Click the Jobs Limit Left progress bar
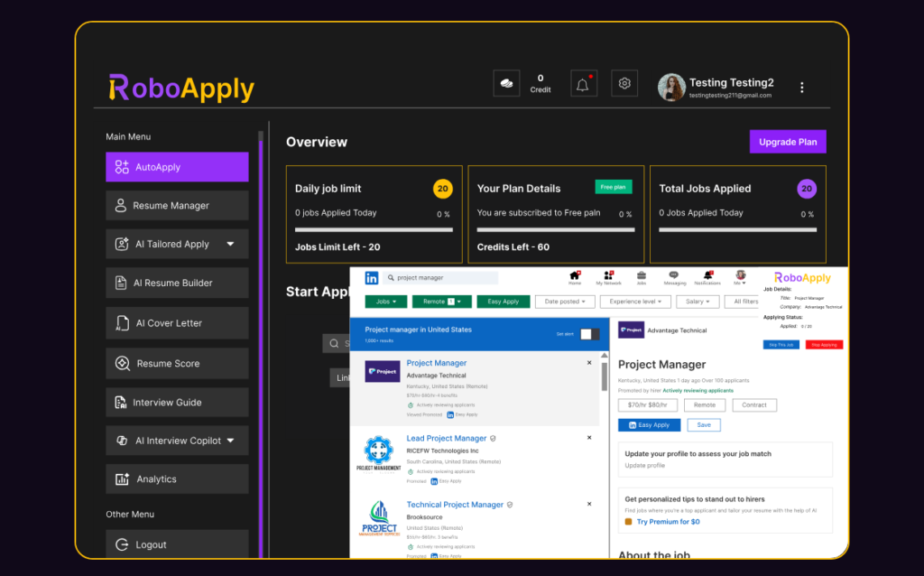Screen dimensions: 924x576 click(374, 229)
